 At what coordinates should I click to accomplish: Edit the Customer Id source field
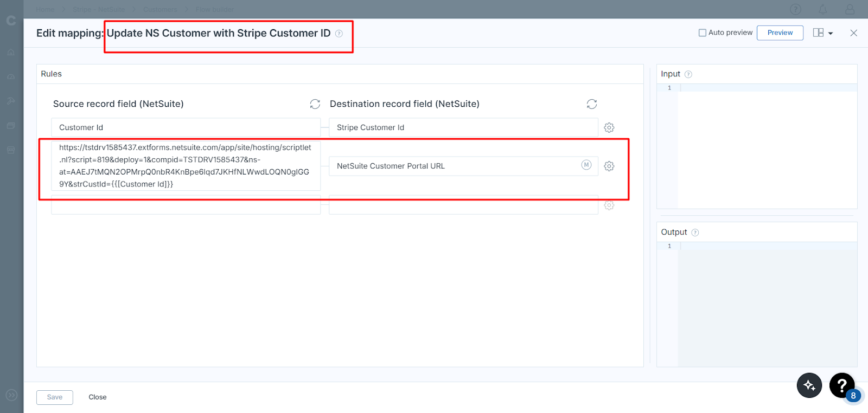186,128
